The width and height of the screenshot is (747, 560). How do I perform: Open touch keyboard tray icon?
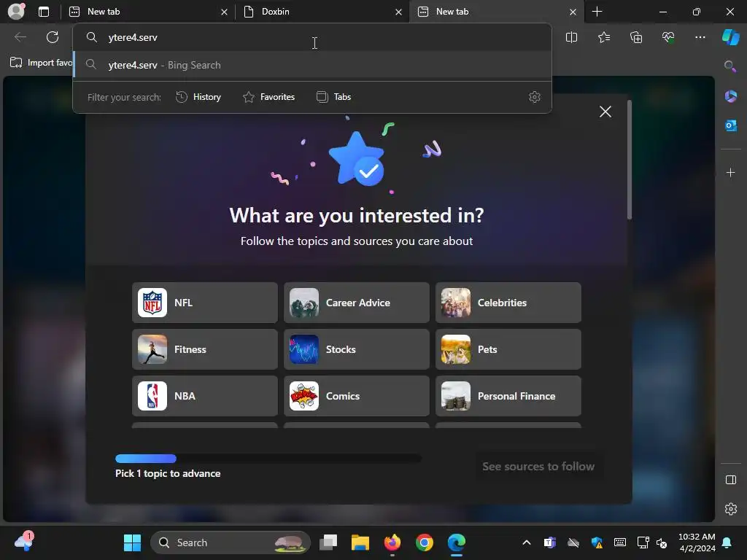coord(620,542)
